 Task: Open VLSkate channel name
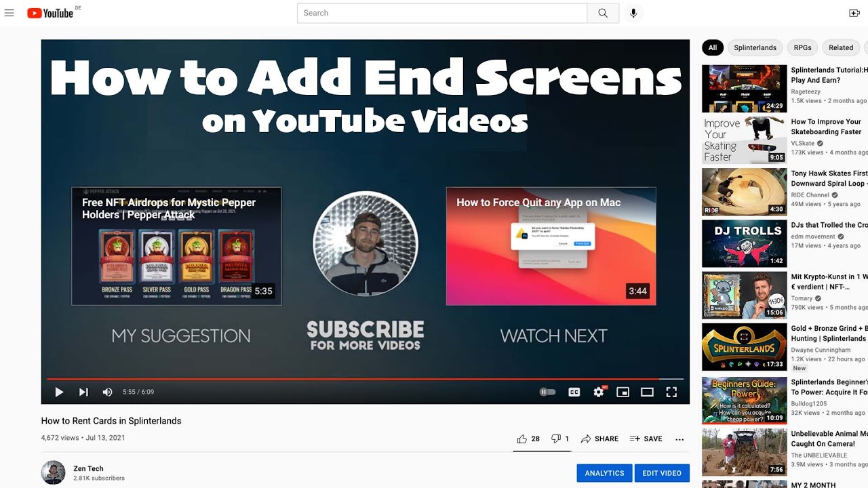click(x=802, y=144)
